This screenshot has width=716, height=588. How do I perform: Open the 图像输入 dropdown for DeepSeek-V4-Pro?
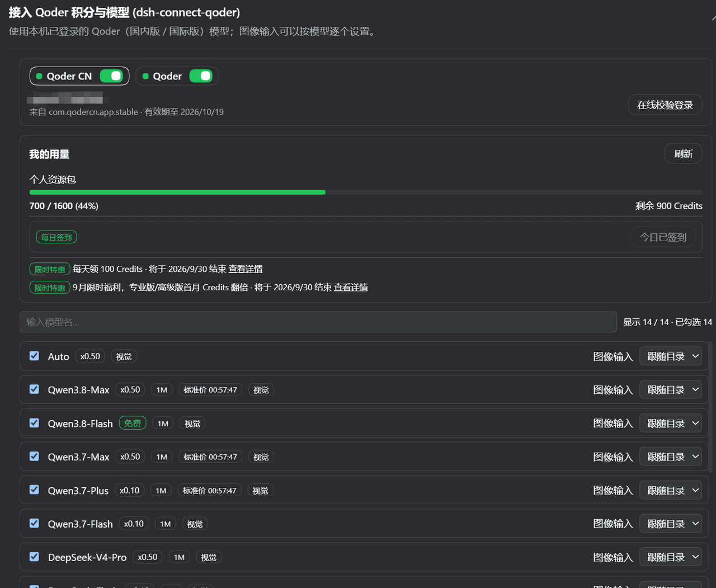671,558
